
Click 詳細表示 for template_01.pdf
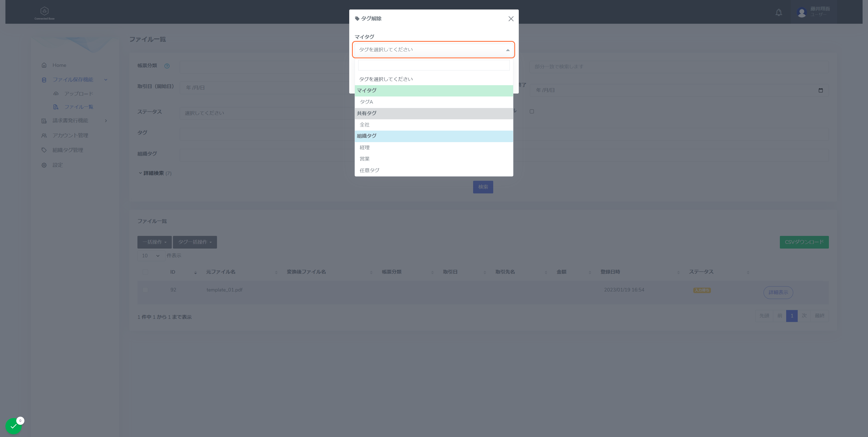click(x=778, y=292)
